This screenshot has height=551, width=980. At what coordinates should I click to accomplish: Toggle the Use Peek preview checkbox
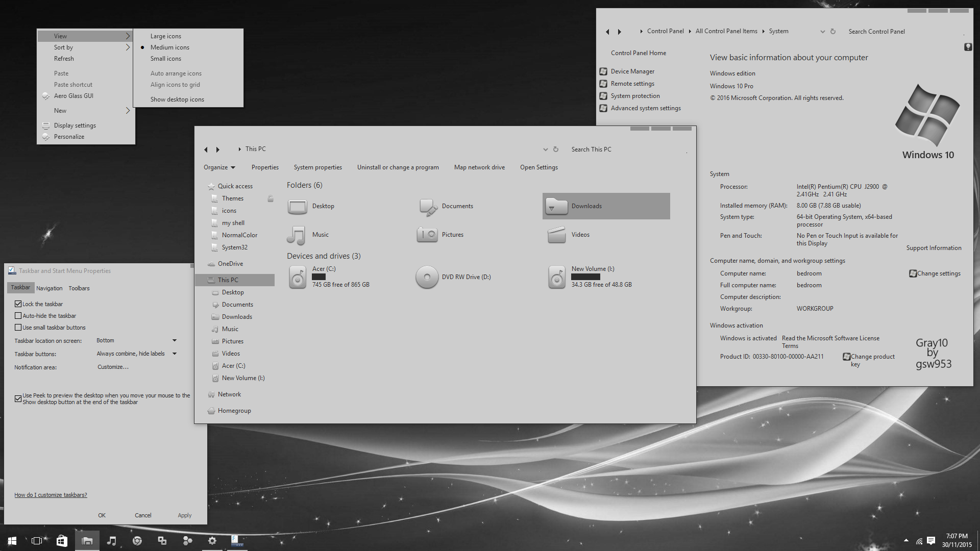(x=18, y=398)
